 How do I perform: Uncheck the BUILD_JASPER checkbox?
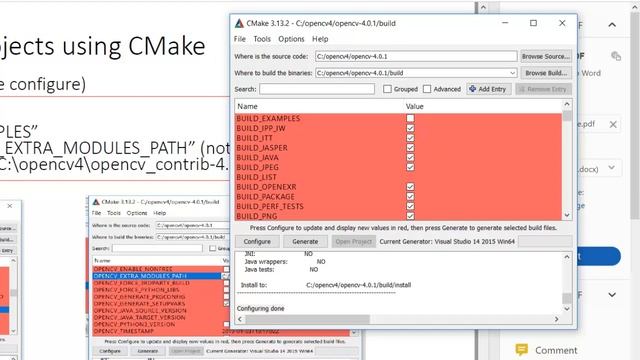(x=410, y=148)
